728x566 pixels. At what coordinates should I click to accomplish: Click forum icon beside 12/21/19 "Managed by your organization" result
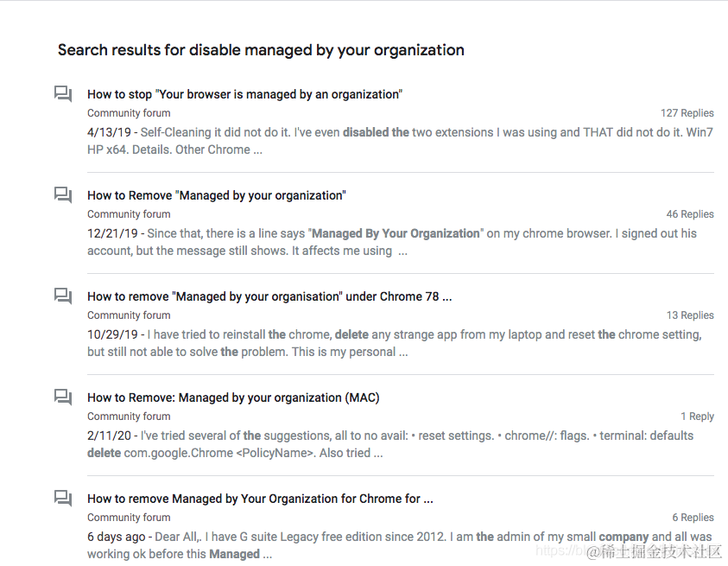[x=63, y=195]
